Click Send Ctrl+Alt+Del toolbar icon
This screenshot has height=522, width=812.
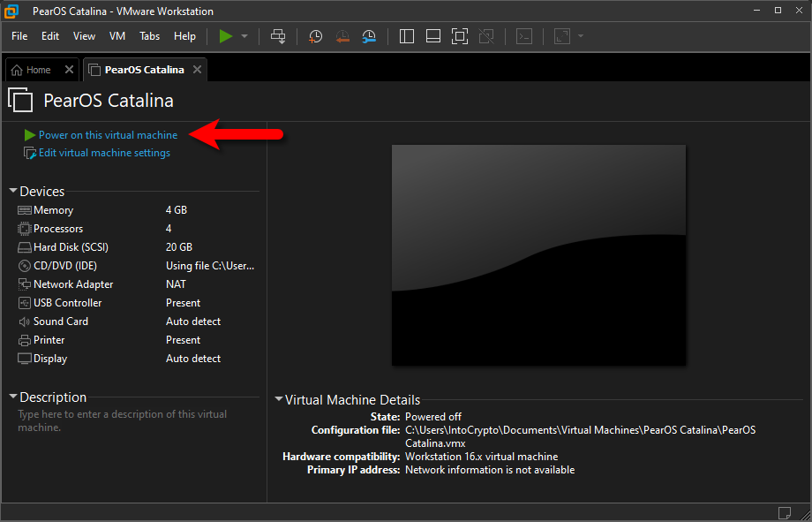point(278,36)
